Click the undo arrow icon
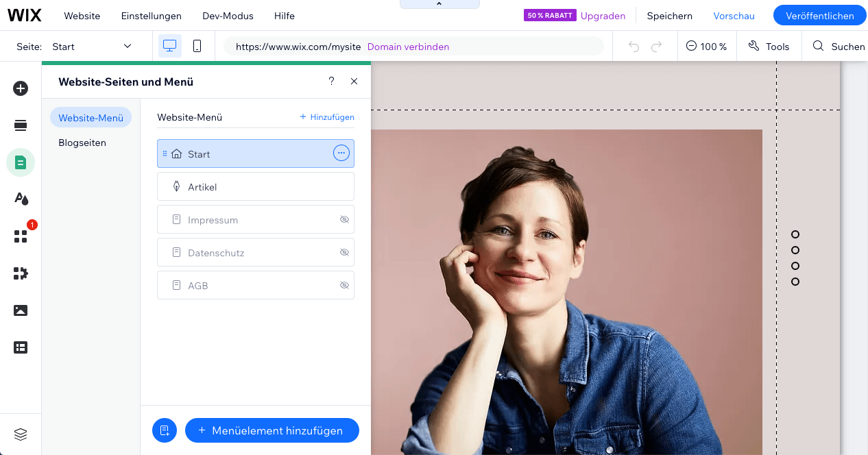The height and width of the screenshot is (455, 868). pyautogui.click(x=634, y=47)
